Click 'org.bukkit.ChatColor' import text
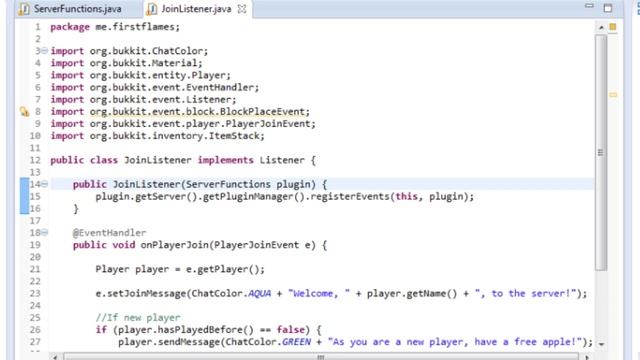Viewport: 640px width, 360px height. (x=147, y=51)
